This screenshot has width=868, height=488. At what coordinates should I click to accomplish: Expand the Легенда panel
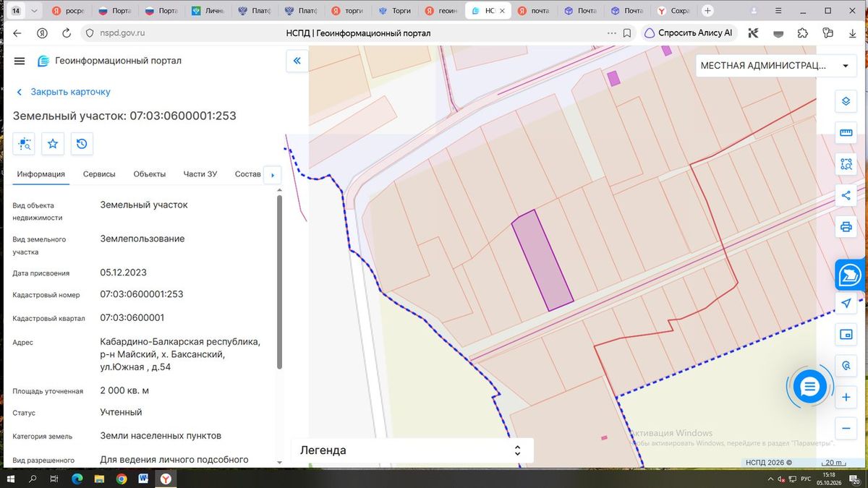pyautogui.click(x=412, y=450)
